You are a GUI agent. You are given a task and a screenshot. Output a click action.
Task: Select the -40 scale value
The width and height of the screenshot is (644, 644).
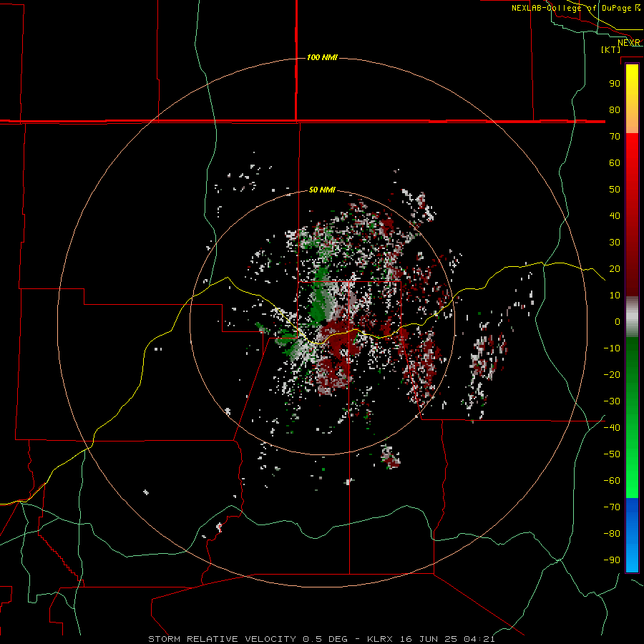coord(612,428)
